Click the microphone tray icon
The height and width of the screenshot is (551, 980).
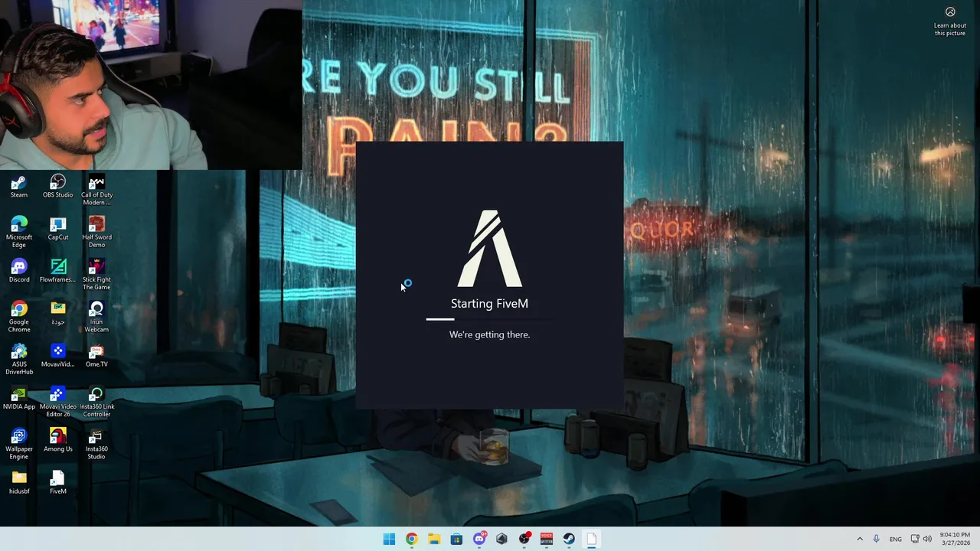[877, 539]
